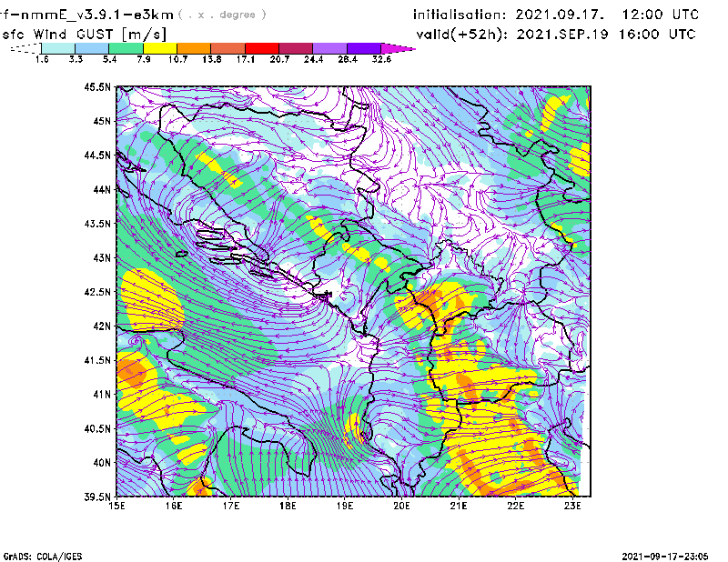Image resolution: width=728 pixels, height=562 pixels.
Task: Click the orange legend color swatch
Action: pos(194,48)
